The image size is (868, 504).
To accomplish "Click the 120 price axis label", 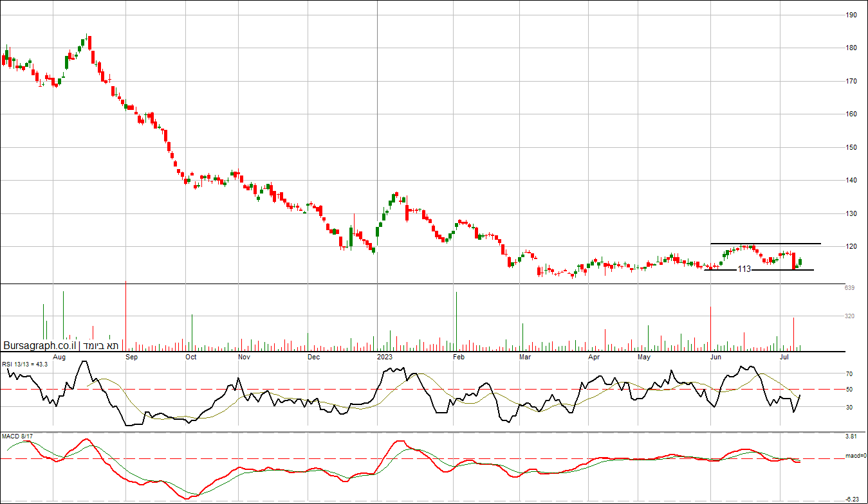I will click(x=851, y=247).
